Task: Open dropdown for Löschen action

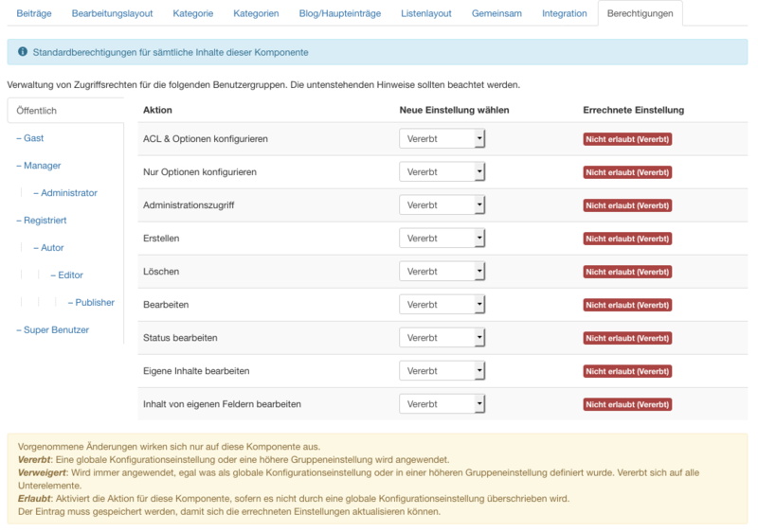Action: click(442, 272)
